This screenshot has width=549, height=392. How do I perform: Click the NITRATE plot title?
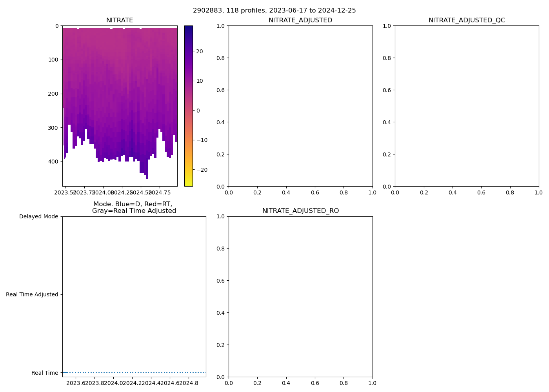coord(120,20)
